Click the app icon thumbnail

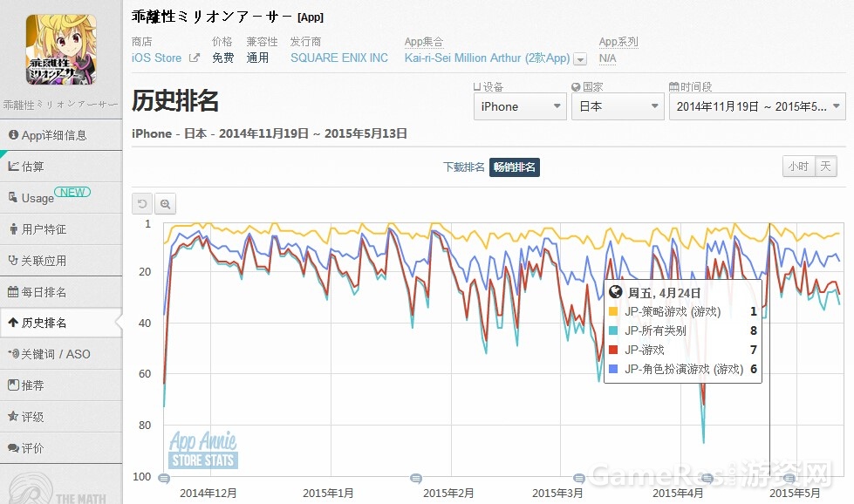[x=61, y=50]
